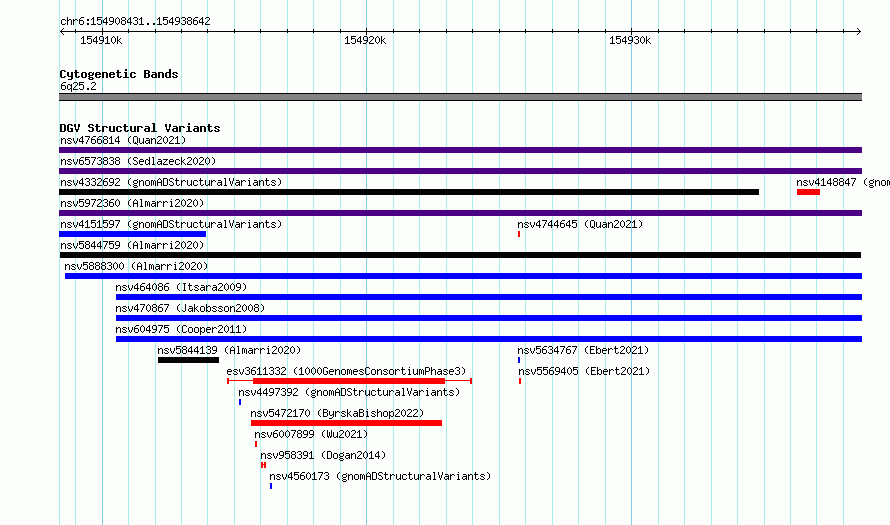Click nsv5888300 (Almarri2020) label
This screenshot has height=525, width=890.
(136, 266)
